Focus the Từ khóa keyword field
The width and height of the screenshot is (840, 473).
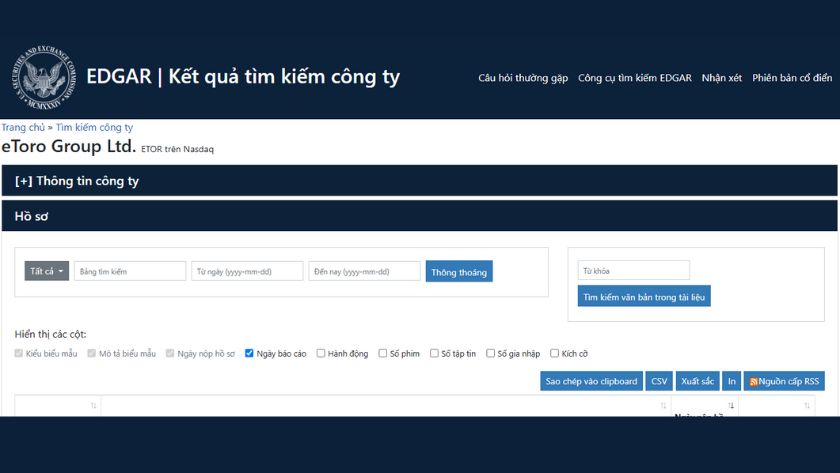point(634,271)
